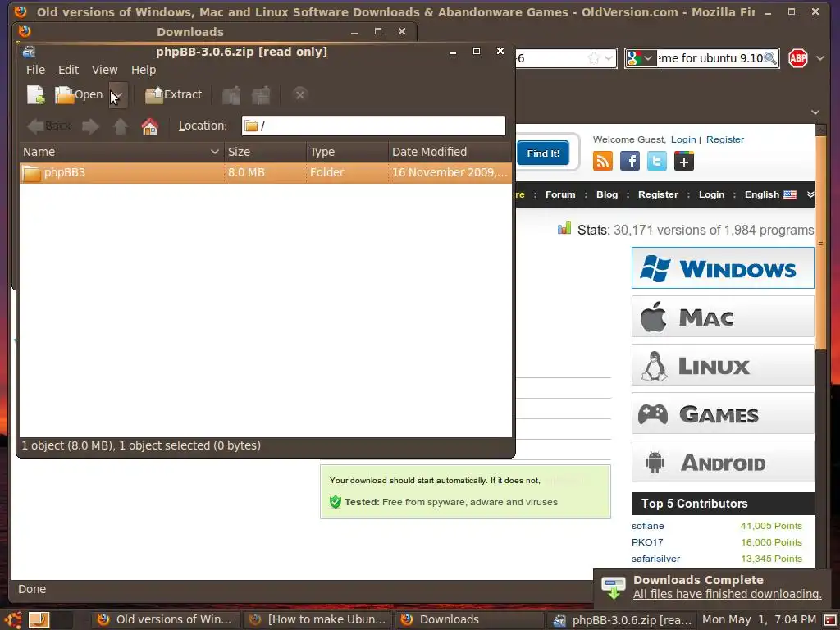
Task: Expand the Open recent archives dropdown arrow
Action: 118,95
